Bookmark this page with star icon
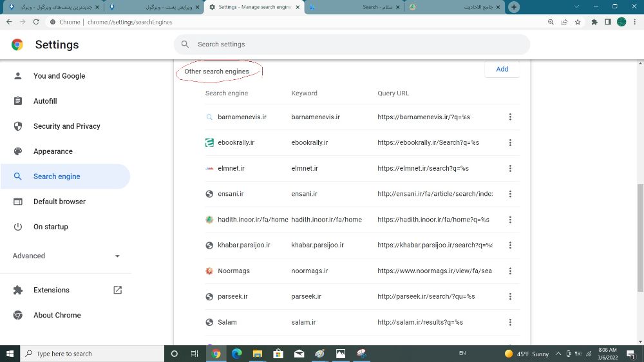This screenshot has height=362, width=644. coord(578,22)
